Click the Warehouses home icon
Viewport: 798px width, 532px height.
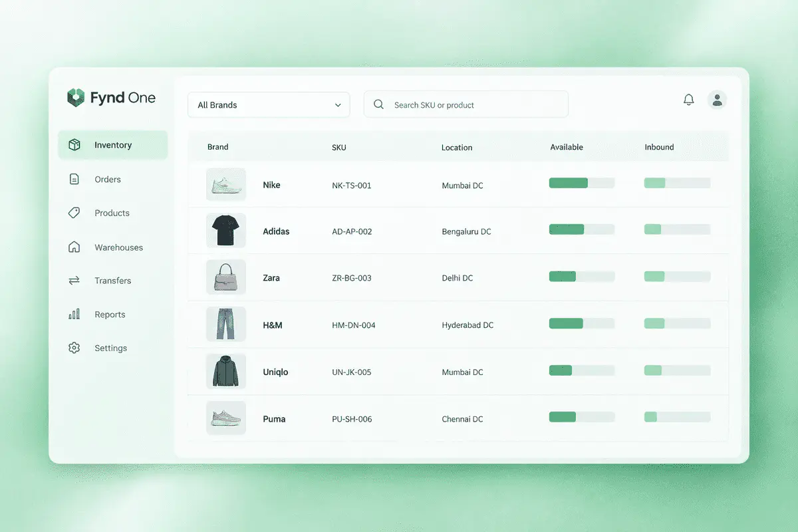point(74,247)
